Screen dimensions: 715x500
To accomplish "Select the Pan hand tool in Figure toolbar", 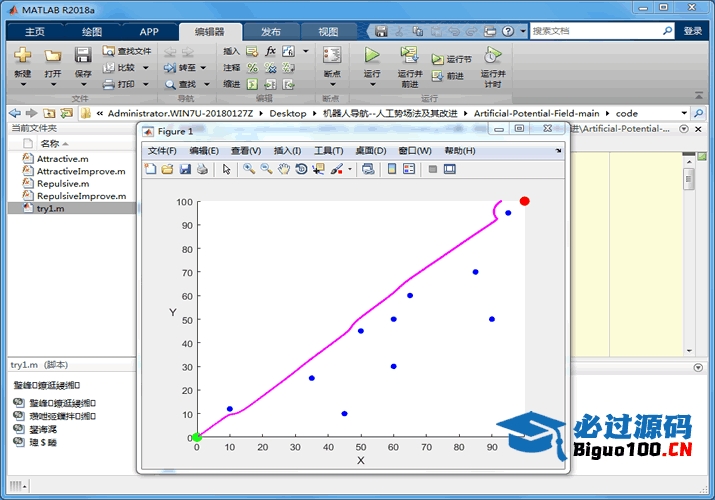I will coord(283,169).
